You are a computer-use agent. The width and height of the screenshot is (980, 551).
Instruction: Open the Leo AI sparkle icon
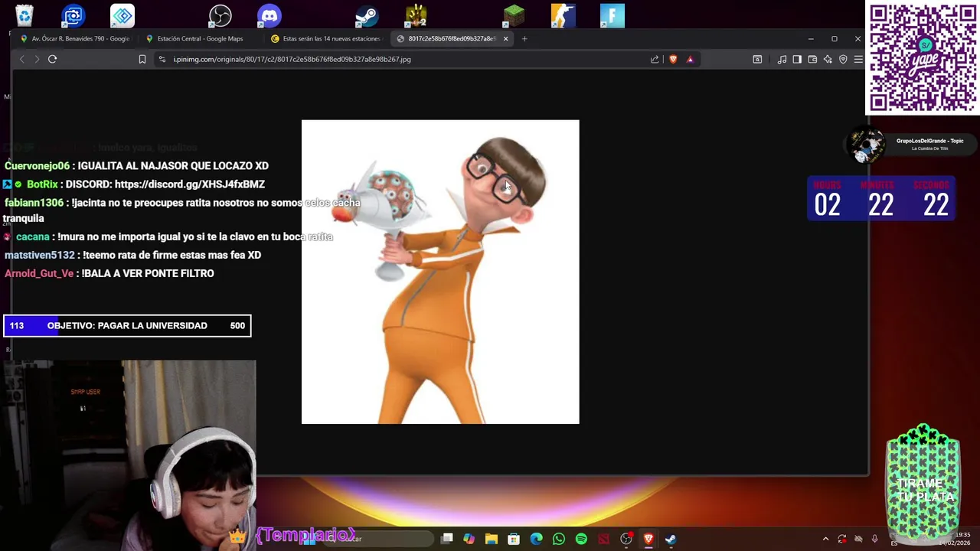(828, 59)
